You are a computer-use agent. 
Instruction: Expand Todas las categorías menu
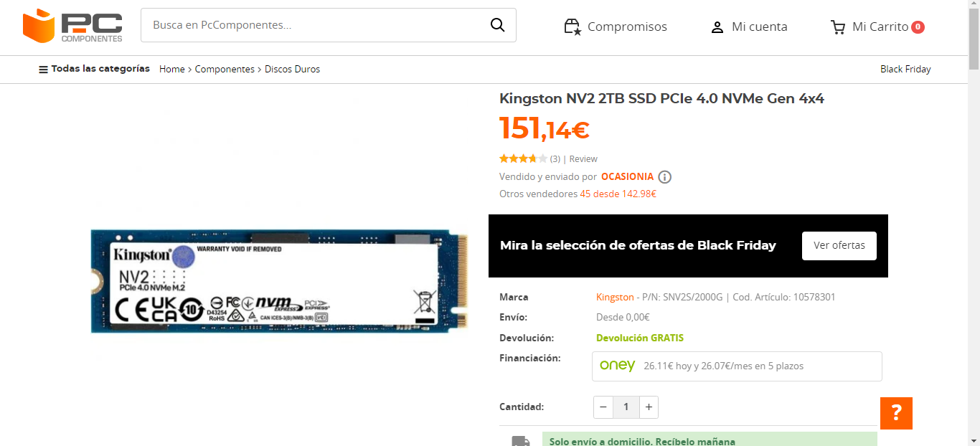(x=94, y=69)
